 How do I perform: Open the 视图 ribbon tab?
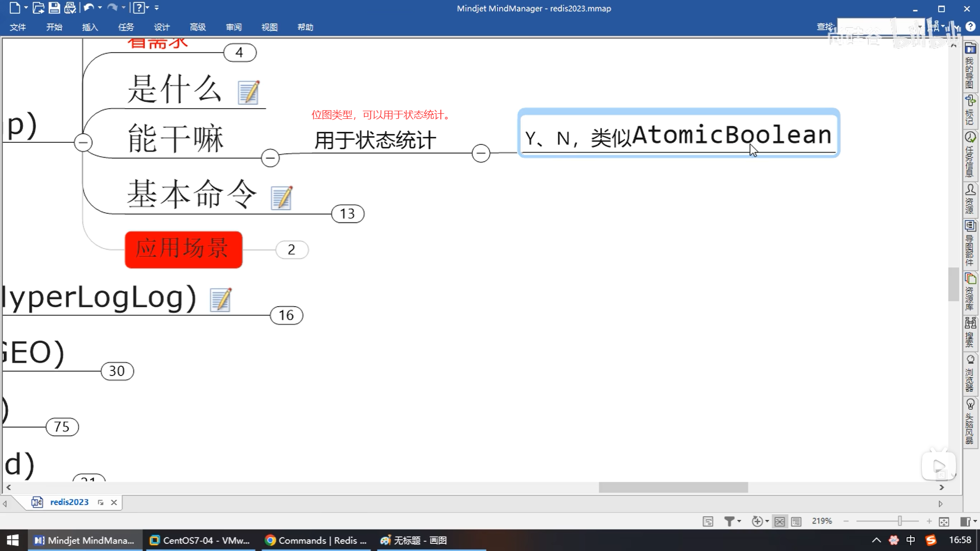pyautogui.click(x=269, y=27)
